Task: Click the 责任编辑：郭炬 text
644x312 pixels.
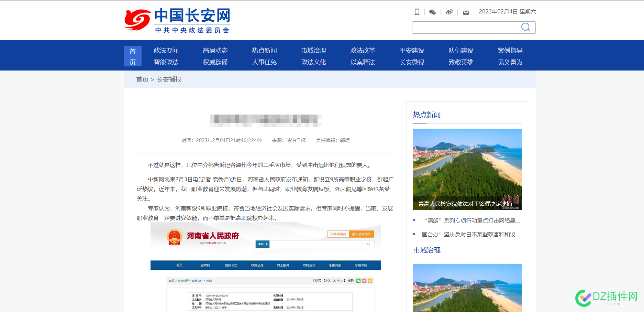Action: [x=333, y=140]
